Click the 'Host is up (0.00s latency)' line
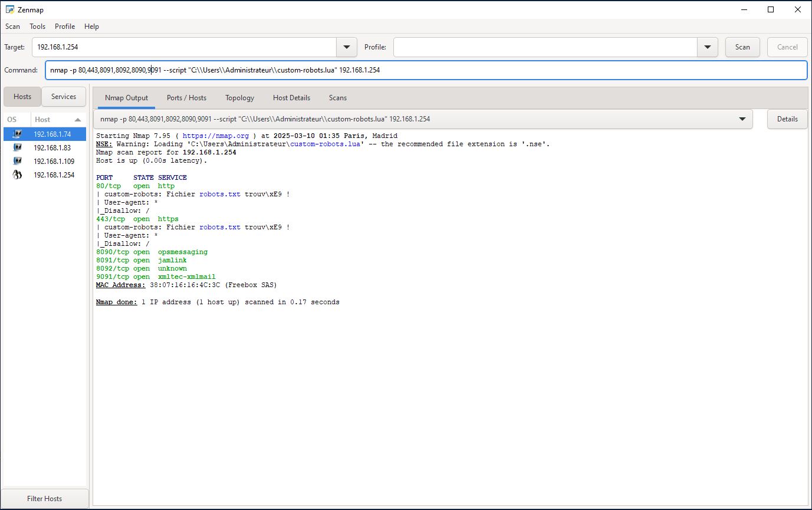The image size is (812, 510). tap(152, 160)
